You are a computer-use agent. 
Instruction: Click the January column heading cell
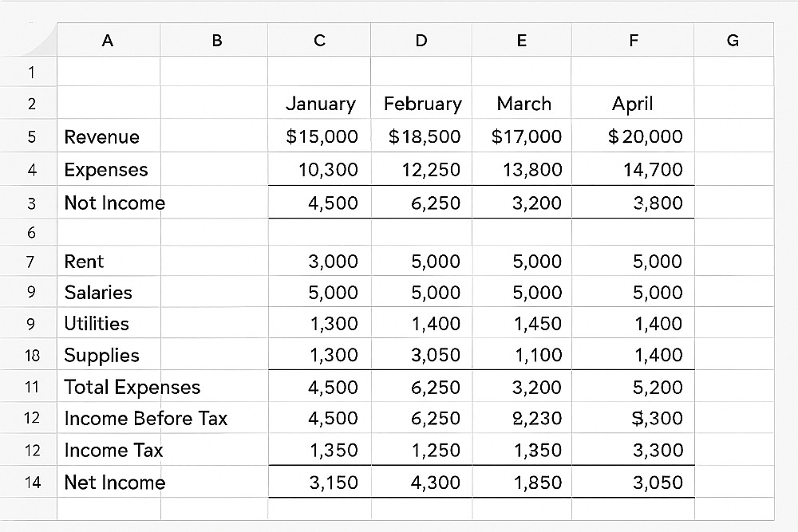tap(320, 104)
